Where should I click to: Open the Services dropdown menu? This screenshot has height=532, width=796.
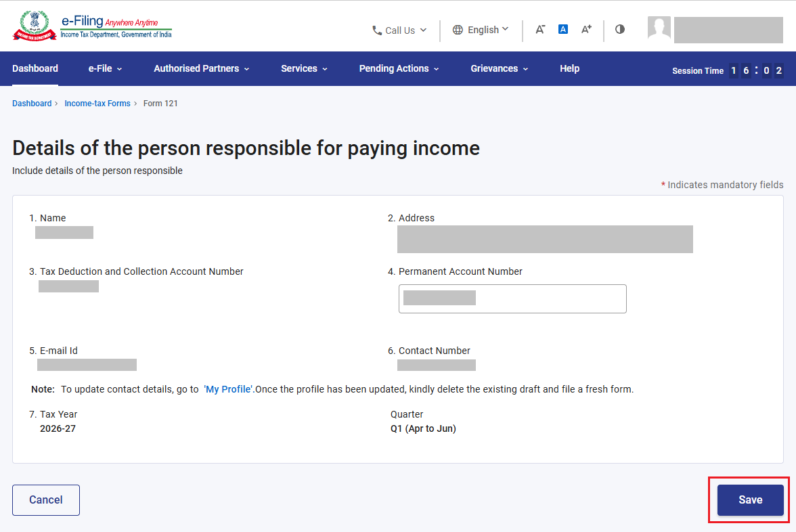pyautogui.click(x=304, y=68)
